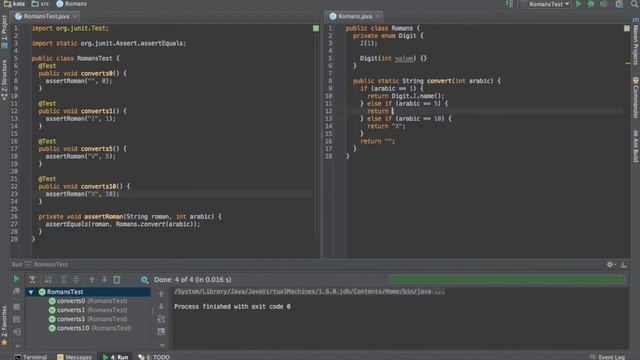Select RomansTest root in test tree
The width and height of the screenshot is (640, 360).
point(64,292)
